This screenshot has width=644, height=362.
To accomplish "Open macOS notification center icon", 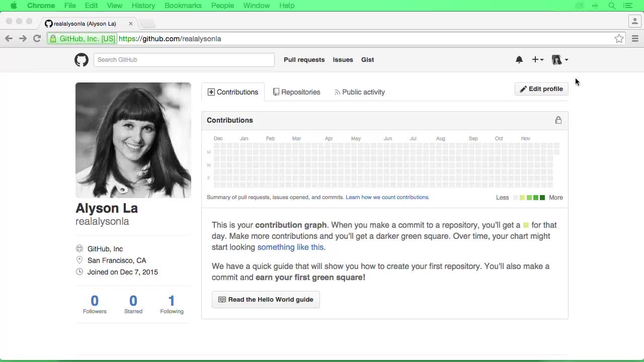I will (628, 6).
